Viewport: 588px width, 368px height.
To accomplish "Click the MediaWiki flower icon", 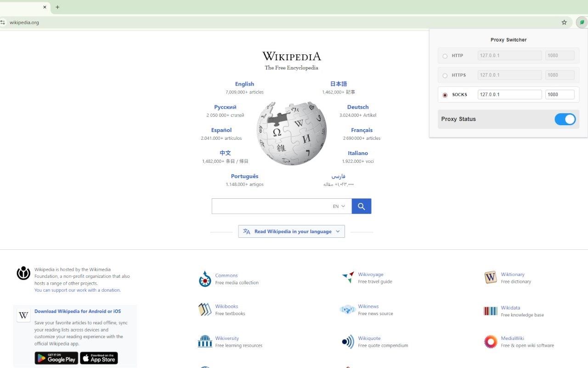I will [x=491, y=342].
